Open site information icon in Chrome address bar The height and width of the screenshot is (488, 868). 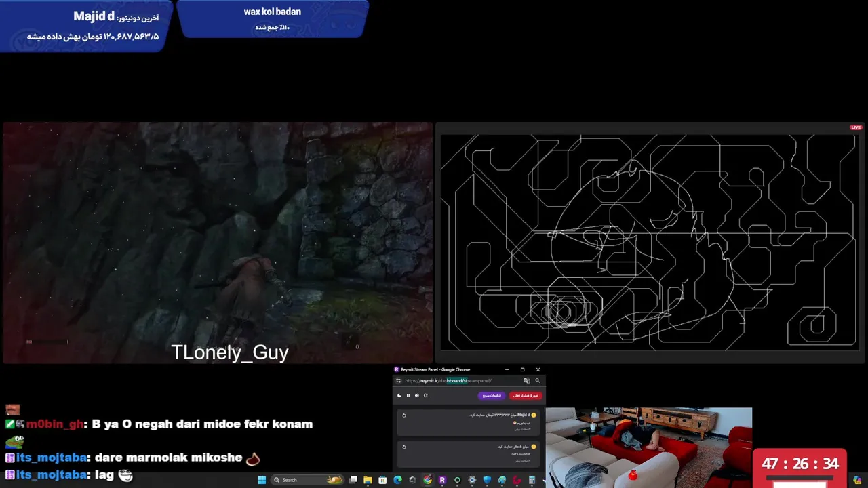click(399, 380)
